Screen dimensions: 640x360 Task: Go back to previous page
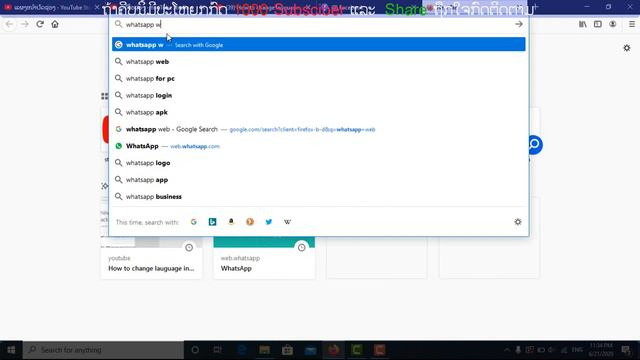9,24
